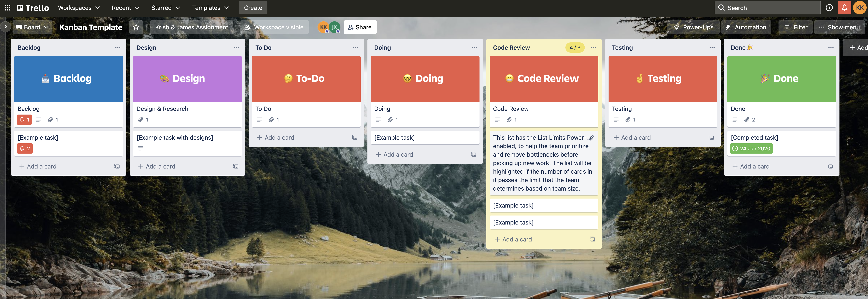This screenshot has height=299, width=868.
Task: Open the Workspaces dropdown menu
Action: click(79, 8)
